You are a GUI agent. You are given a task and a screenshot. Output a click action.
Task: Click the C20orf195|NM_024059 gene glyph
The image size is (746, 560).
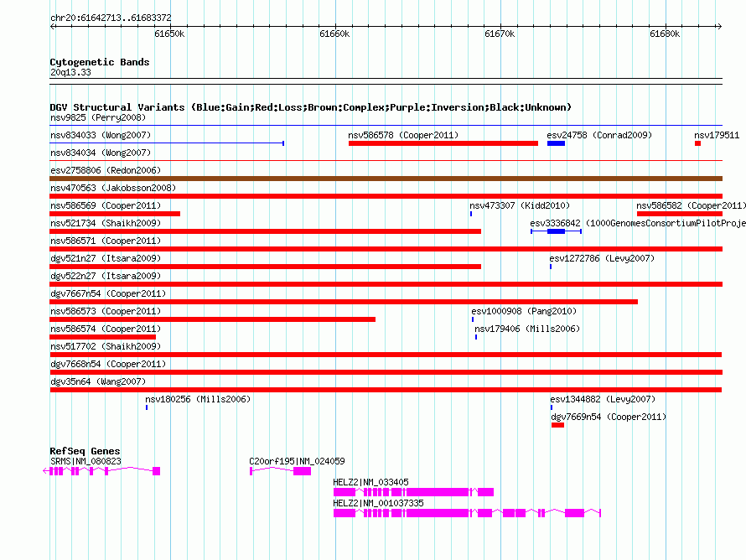pos(280,471)
